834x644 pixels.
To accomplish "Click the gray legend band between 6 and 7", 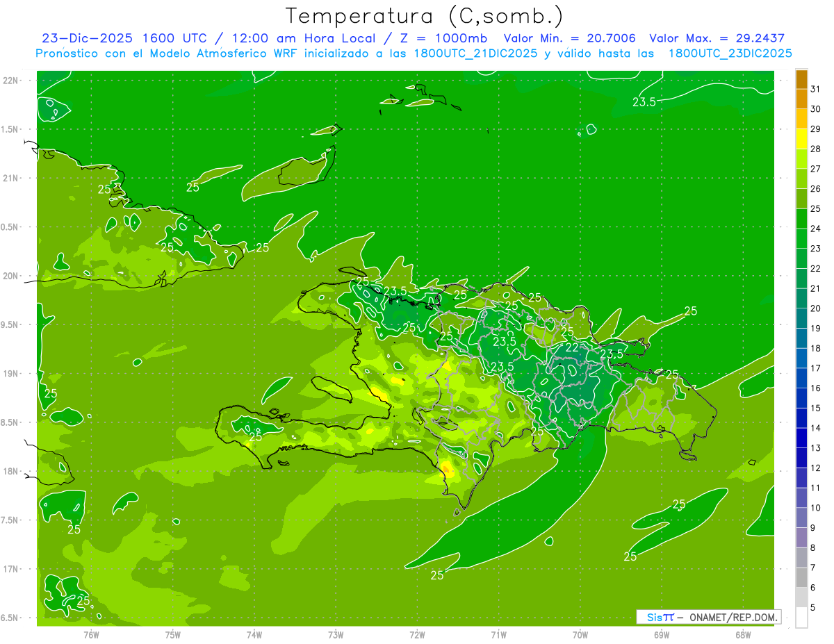I will [801, 578].
